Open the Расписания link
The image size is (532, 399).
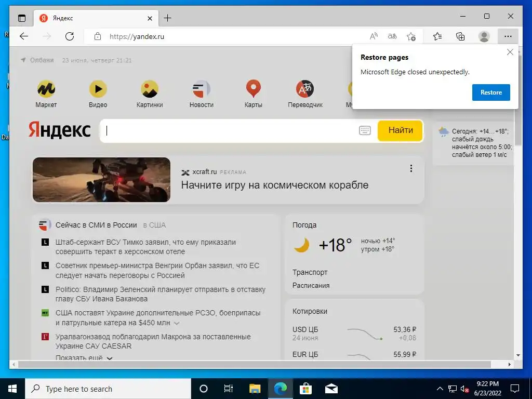pyautogui.click(x=311, y=285)
